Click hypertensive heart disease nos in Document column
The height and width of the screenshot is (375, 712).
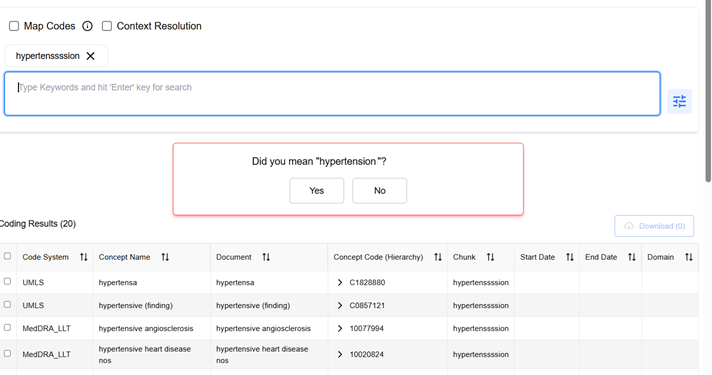click(262, 355)
